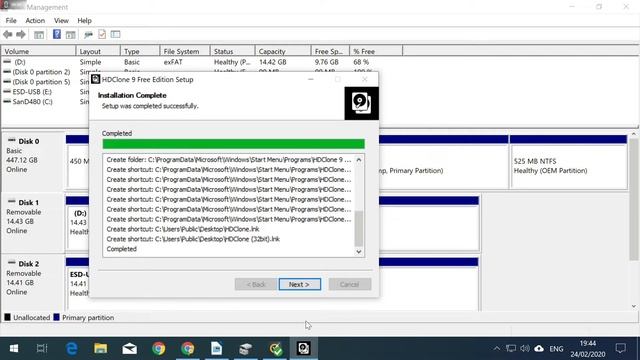Image resolution: width=640 pixels, height=360 pixels.
Task: Open the File menu
Action: [x=11, y=20]
